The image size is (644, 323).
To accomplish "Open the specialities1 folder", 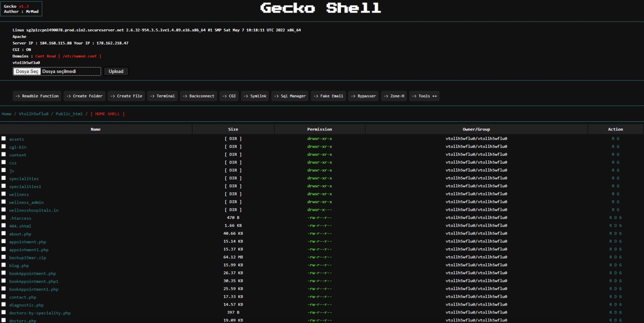I will tap(25, 187).
